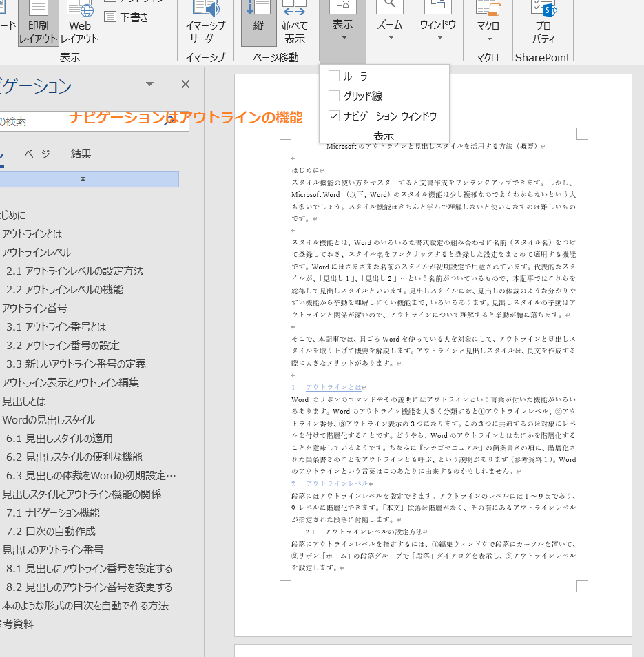The height and width of the screenshot is (657, 644).
Task: Select 6.1 見出しスタイルの適用
Action: [x=59, y=438]
